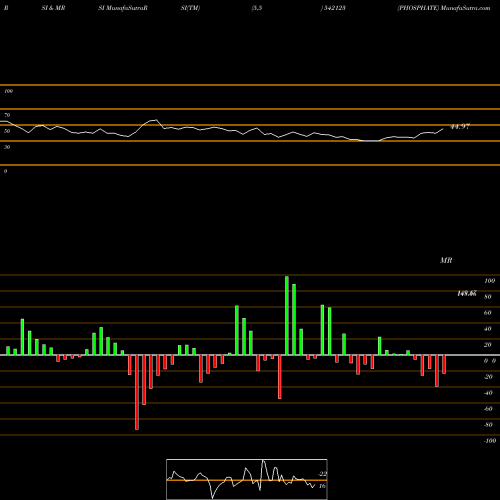Click the 40 tick on MR axis
The width and height of the screenshot is (500, 500).
488,329
